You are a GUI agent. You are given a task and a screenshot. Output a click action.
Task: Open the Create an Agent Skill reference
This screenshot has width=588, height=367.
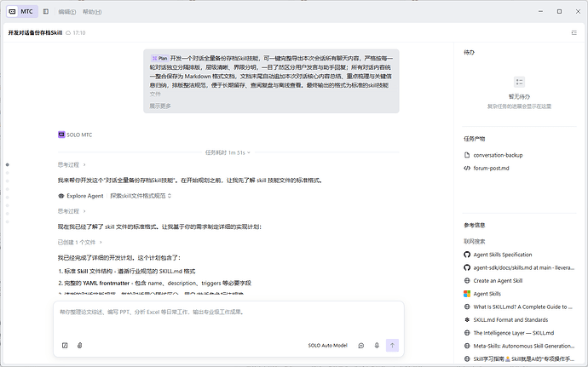(498, 280)
